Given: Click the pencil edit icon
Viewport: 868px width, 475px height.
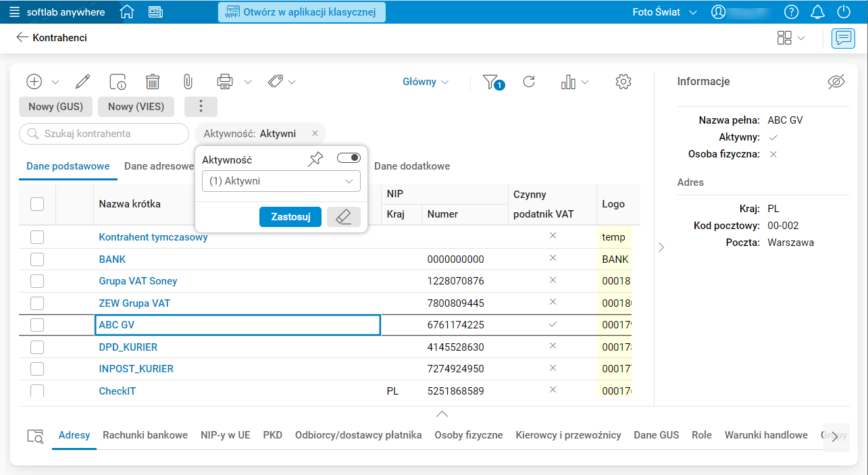Looking at the screenshot, I should pyautogui.click(x=82, y=82).
